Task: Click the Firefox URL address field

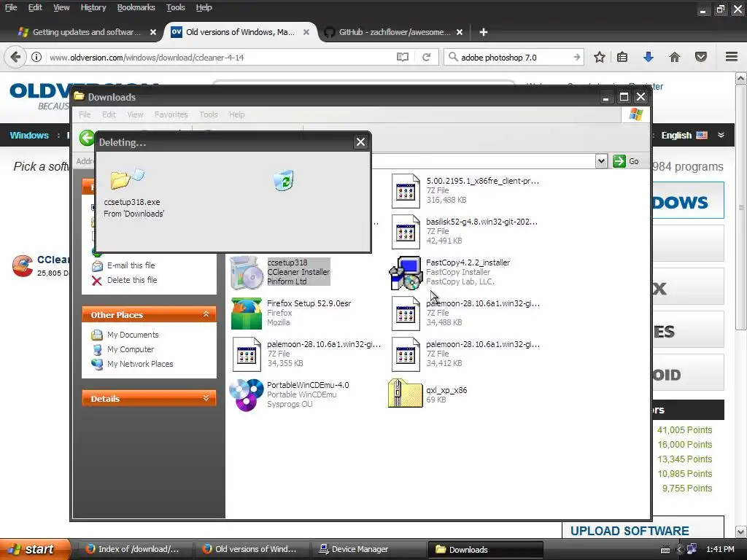Action: 219,57
